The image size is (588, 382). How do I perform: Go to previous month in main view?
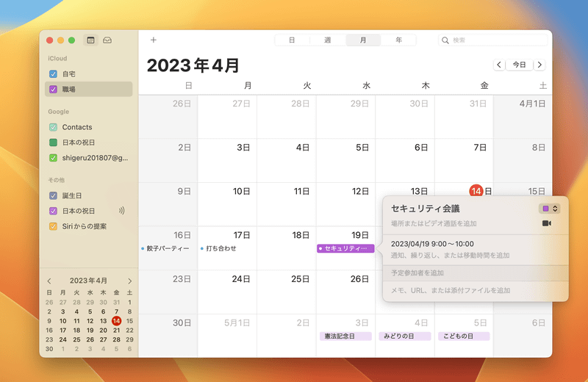pos(499,65)
